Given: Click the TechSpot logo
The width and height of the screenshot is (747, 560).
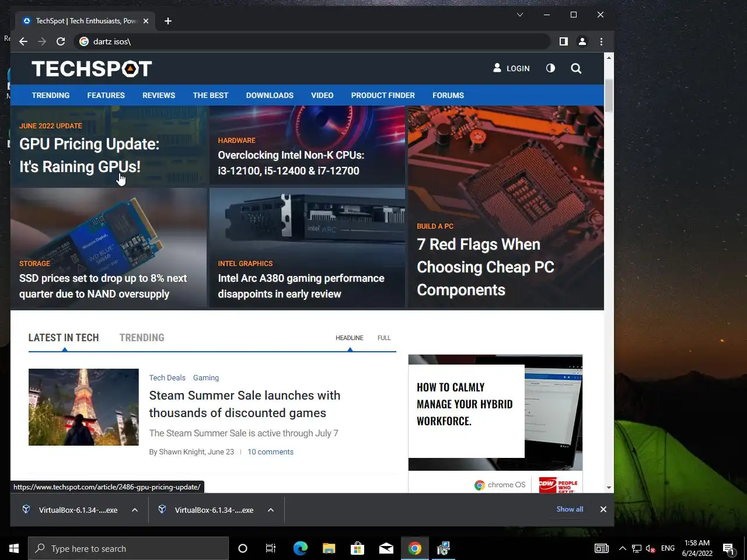Looking at the screenshot, I should pos(92,69).
